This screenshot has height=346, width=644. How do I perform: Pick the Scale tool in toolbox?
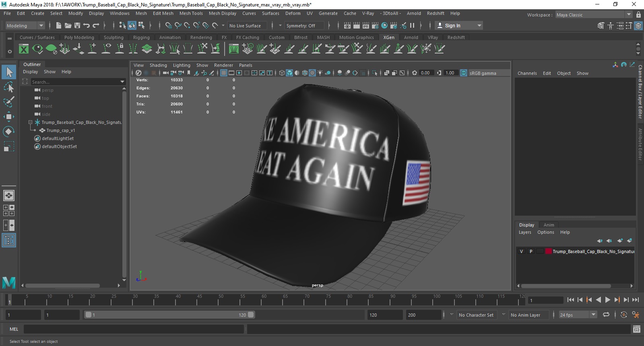[9, 146]
